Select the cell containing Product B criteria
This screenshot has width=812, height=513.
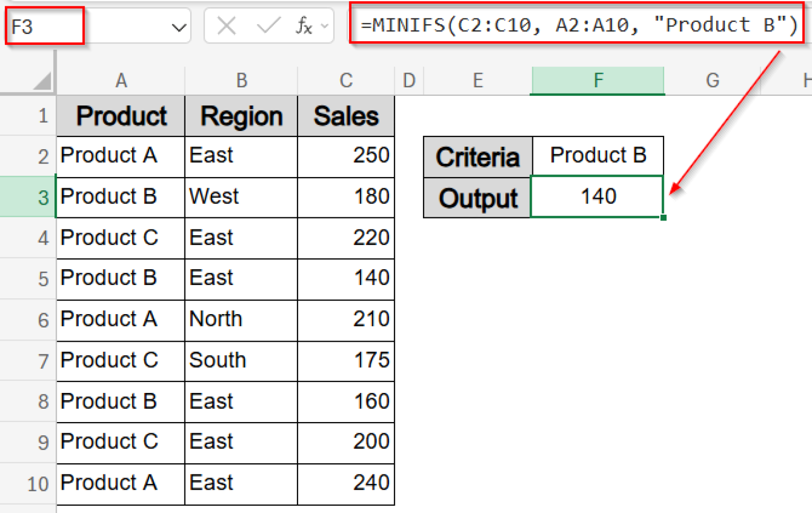point(597,155)
